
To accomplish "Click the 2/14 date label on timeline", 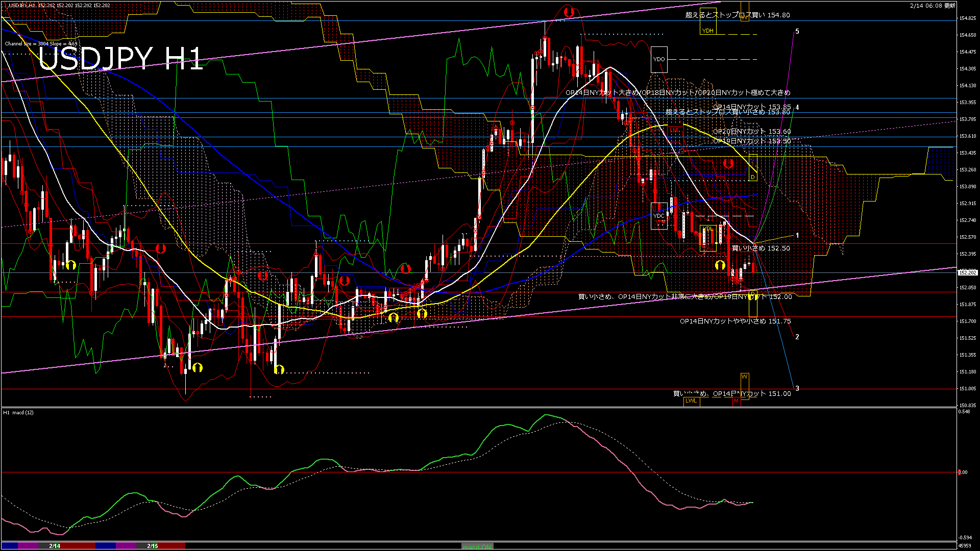I will click(55, 546).
